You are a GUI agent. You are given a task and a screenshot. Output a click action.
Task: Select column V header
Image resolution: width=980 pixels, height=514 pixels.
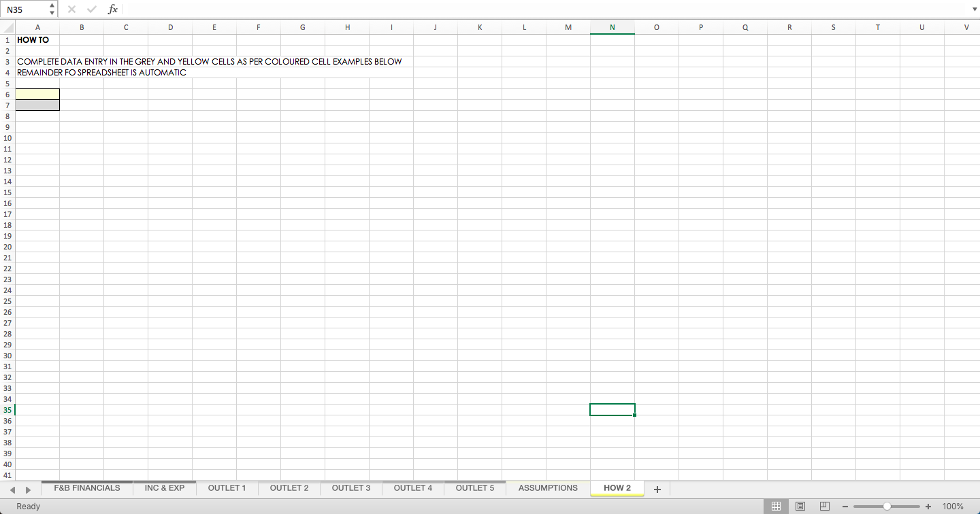pos(966,27)
